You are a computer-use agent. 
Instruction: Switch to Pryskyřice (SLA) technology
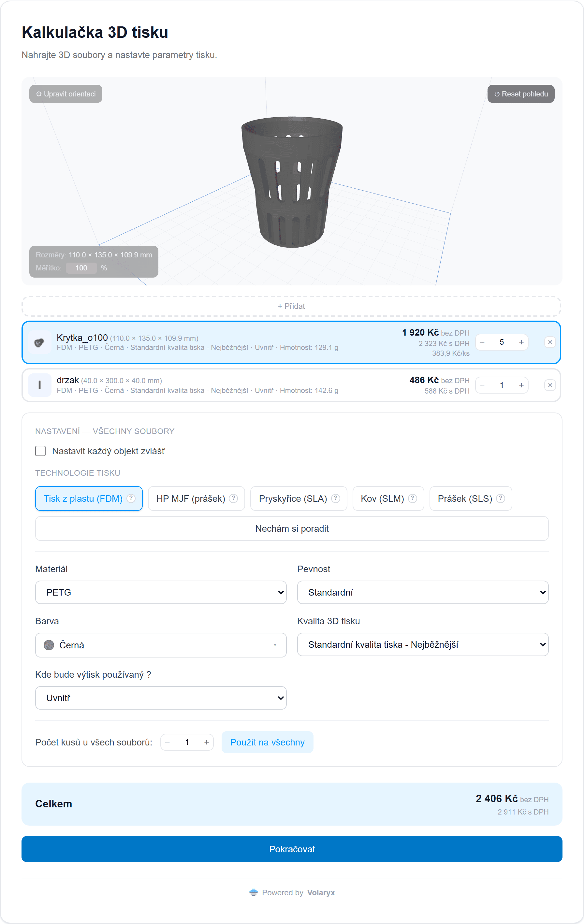click(x=299, y=498)
